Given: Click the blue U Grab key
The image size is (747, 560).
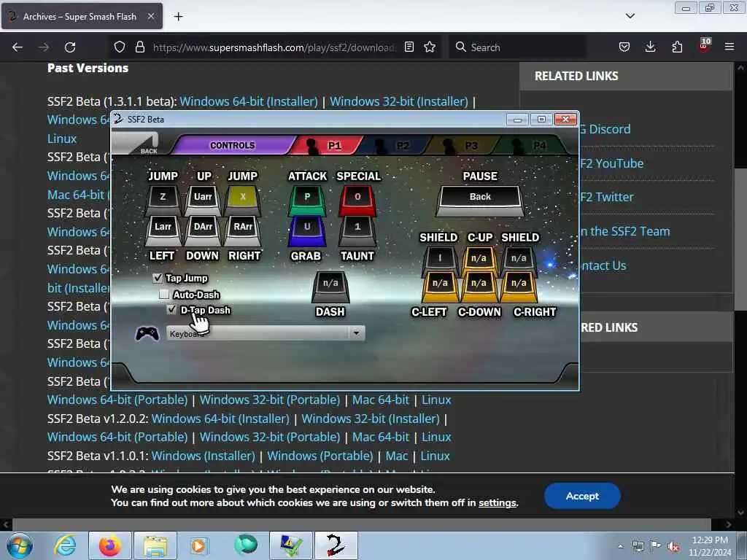Looking at the screenshot, I should pos(307,230).
